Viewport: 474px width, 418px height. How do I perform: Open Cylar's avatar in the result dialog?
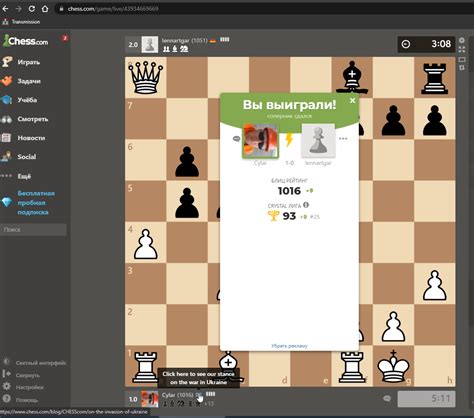pyautogui.click(x=260, y=141)
